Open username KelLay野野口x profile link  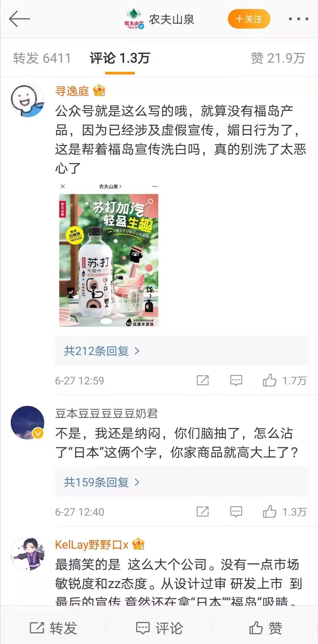(92, 545)
